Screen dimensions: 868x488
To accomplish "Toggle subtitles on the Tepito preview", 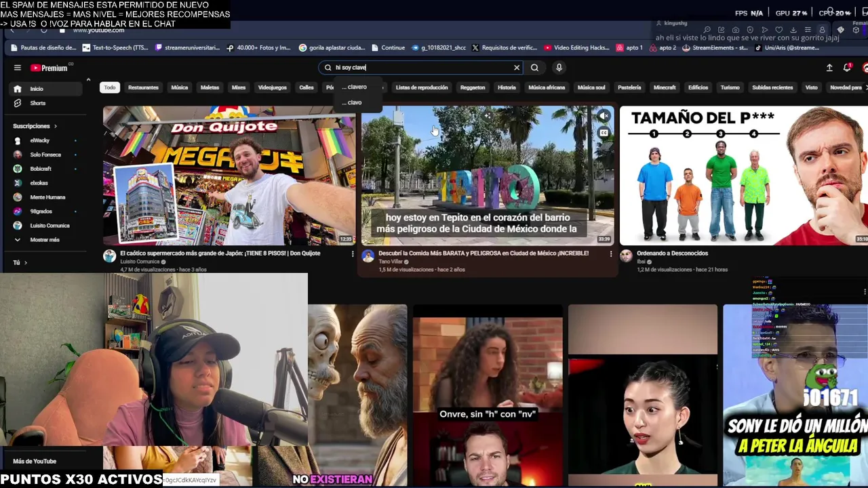I will (x=604, y=133).
